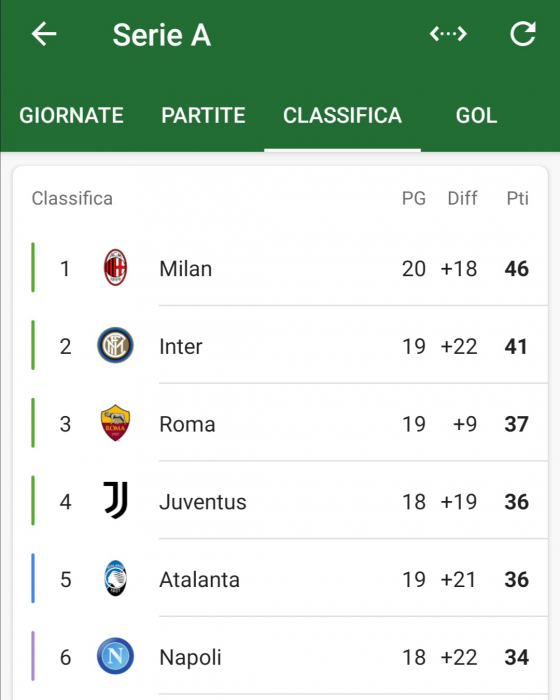Tap the Serie A title
560x700 pixels.
(x=162, y=35)
